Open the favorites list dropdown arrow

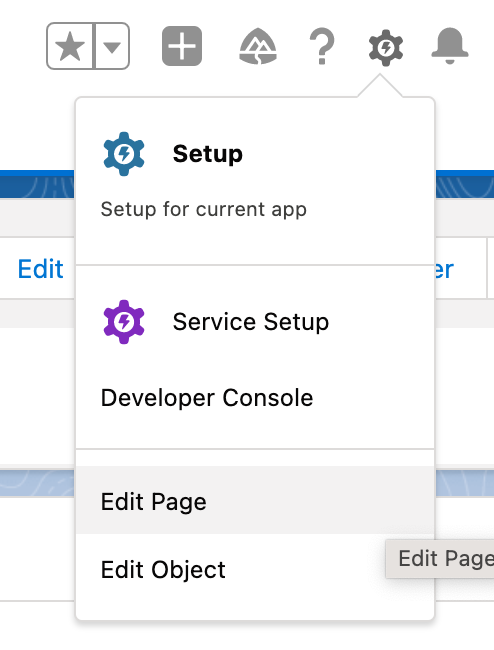click(112, 46)
